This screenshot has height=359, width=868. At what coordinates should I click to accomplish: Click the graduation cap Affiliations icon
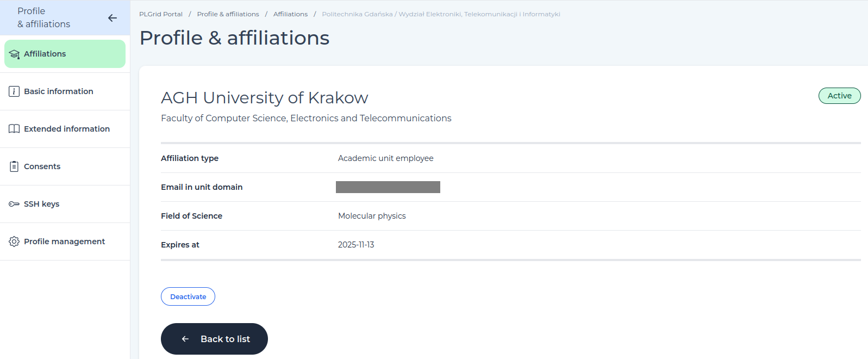[x=14, y=54]
